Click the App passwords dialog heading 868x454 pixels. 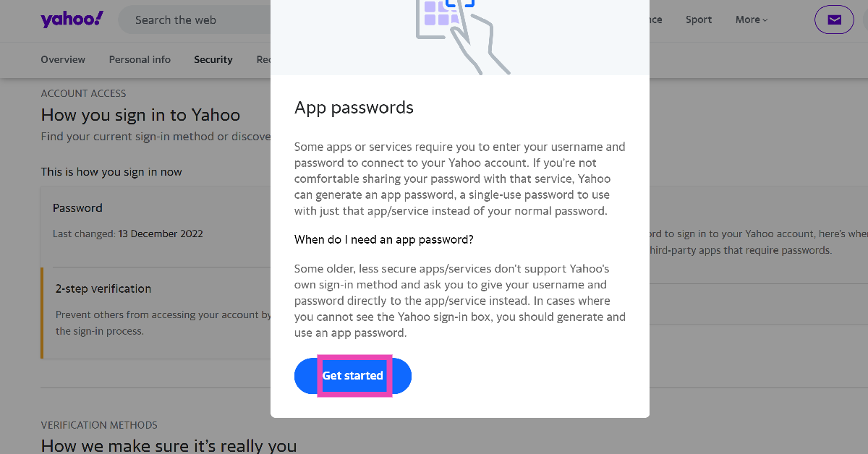(354, 108)
